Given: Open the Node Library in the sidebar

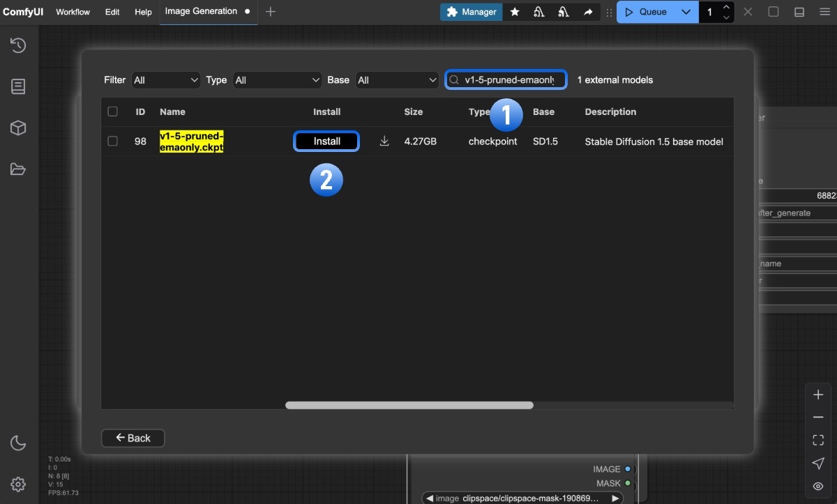Looking at the screenshot, I should click(x=18, y=86).
